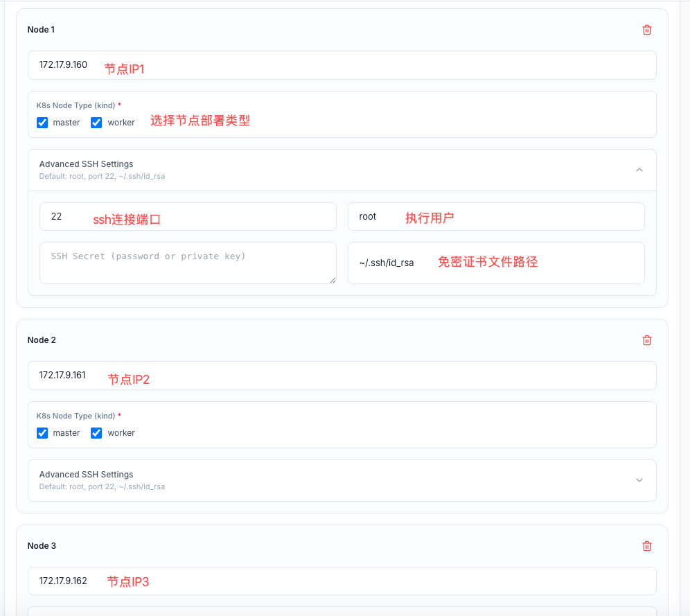Grab SSH Secret textarea resize handle
This screenshot has width=690, height=616.
pyautogui.click(x=333, y=280)
